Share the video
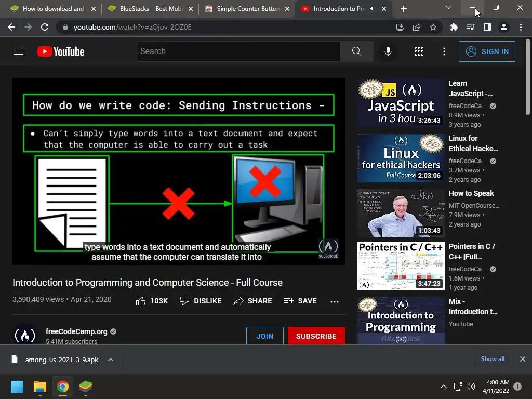This screenshot has width=532, height=399. click(x=253, y=301)
